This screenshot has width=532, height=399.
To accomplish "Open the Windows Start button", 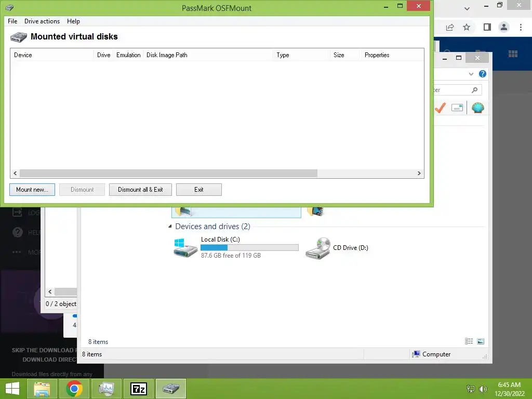I will (x=12, y=389).
